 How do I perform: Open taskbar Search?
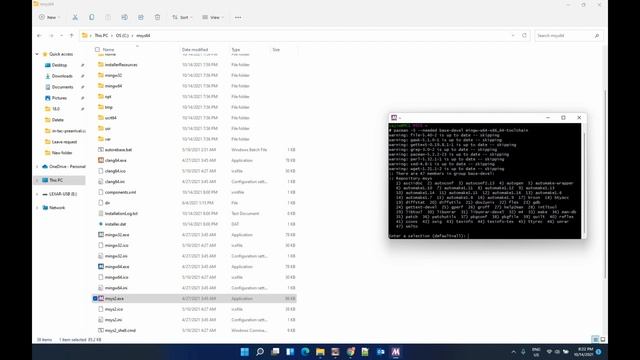point(260,351)
